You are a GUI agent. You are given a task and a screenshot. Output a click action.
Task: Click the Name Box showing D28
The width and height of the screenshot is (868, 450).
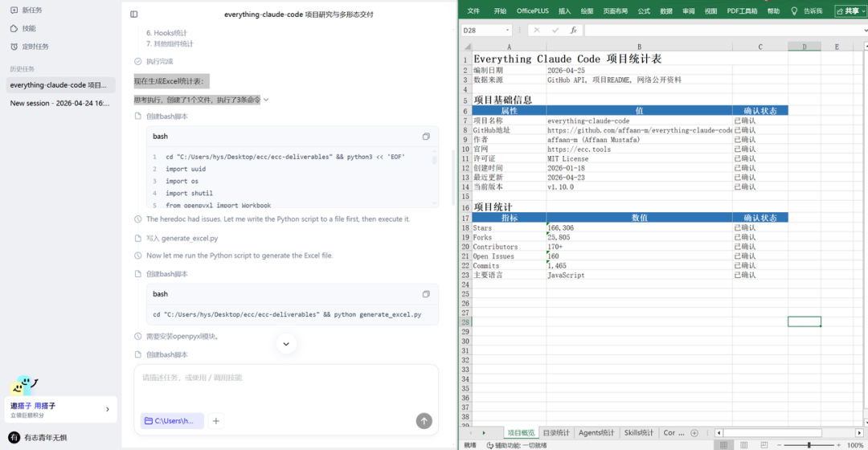coord(481,31)
